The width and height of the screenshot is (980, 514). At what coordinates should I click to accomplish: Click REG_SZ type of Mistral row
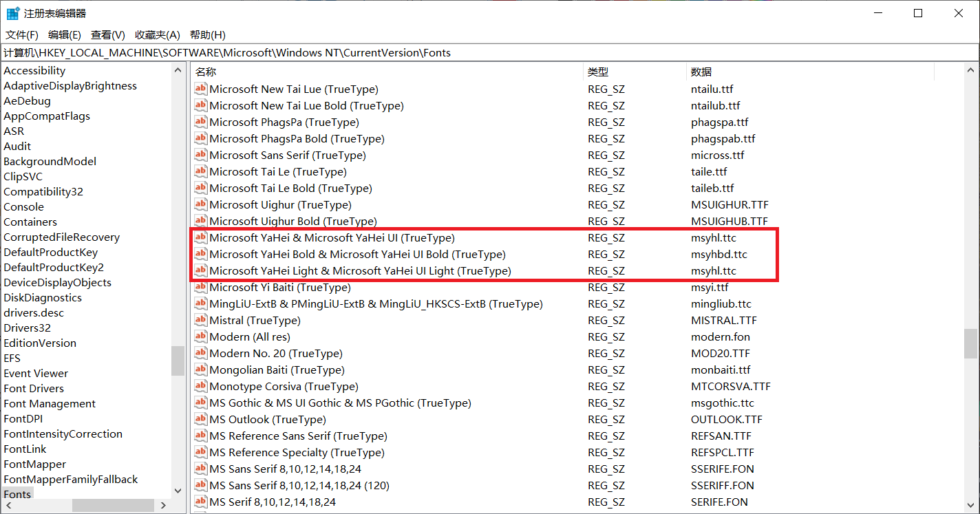(606, 320)
